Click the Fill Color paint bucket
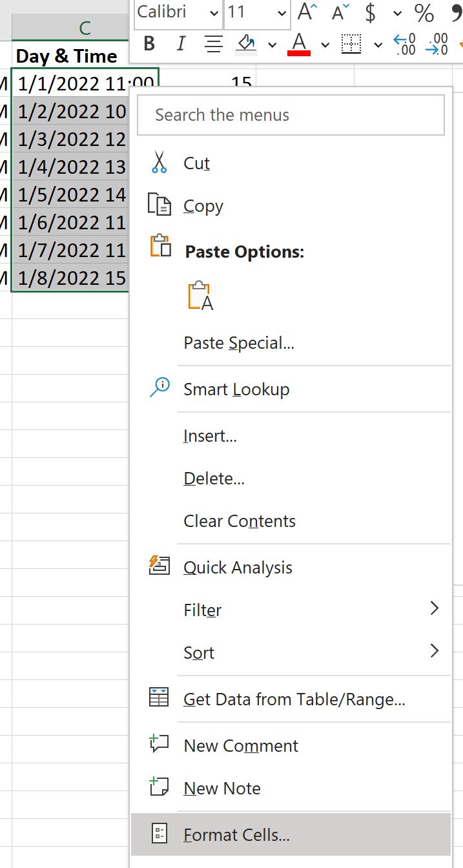Viewport: 463px width, 868px height. tap(247, 44)
